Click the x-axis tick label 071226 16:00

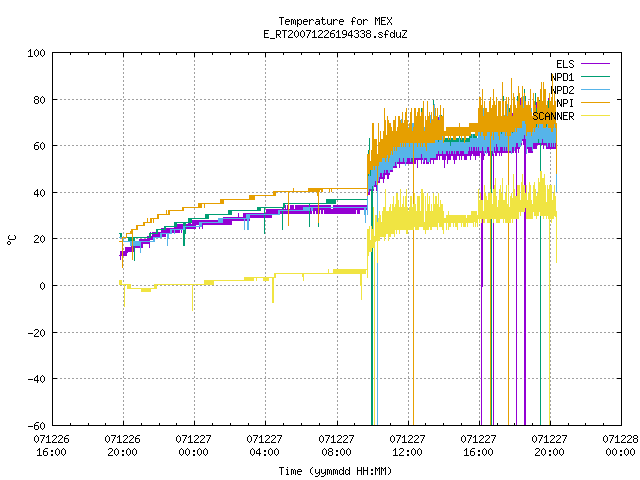tap(51, 445)
